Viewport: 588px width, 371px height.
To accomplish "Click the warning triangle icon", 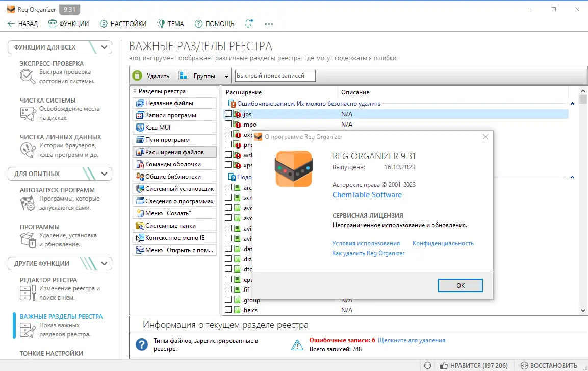I will (297, 345).
